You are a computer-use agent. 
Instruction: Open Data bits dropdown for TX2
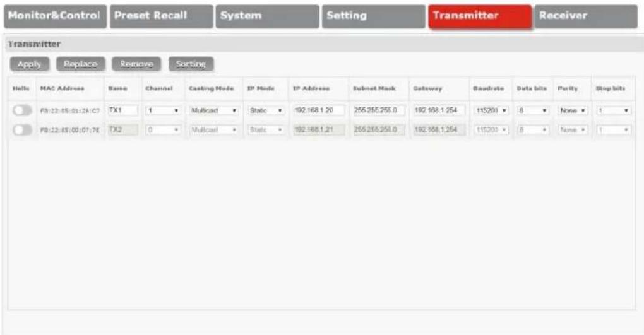point(533,130)
